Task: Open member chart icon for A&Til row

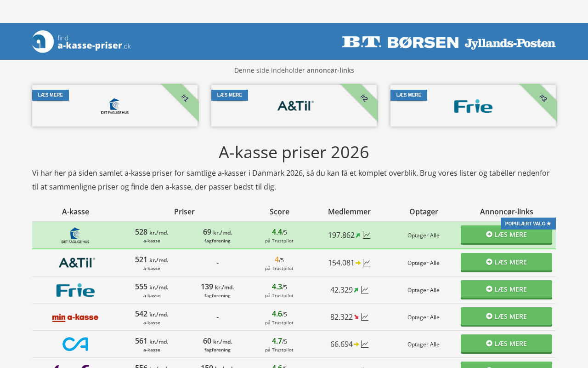Action: pos(367,263)
